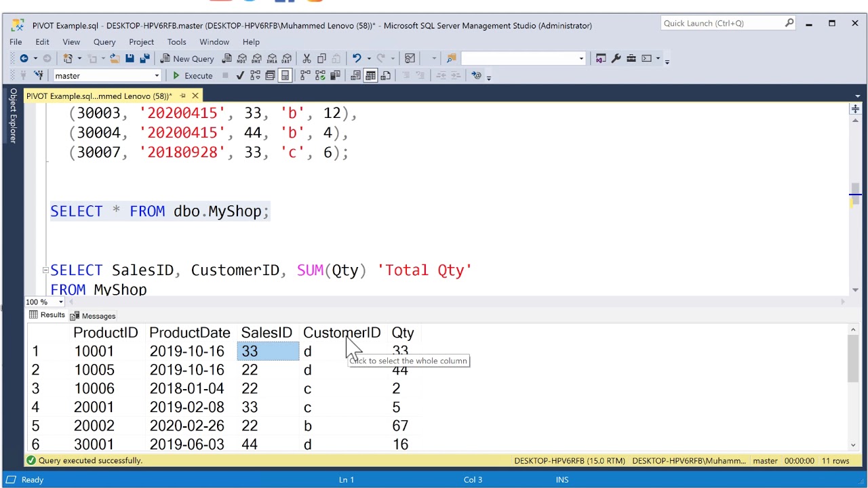
Task: Open the Query menu
Action: [x=104, y=42]
